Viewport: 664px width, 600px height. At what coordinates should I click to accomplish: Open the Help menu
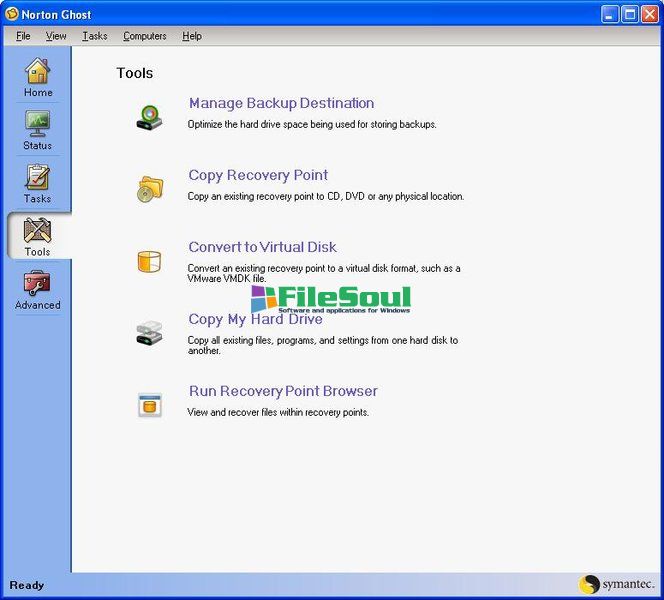192,36
